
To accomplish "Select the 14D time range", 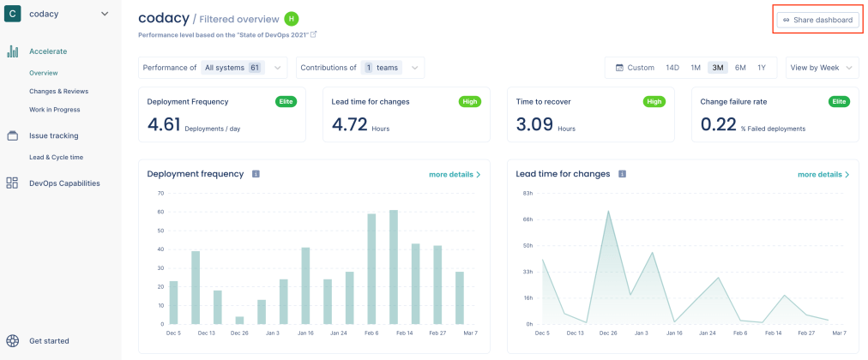I will [x=672, y=68].
